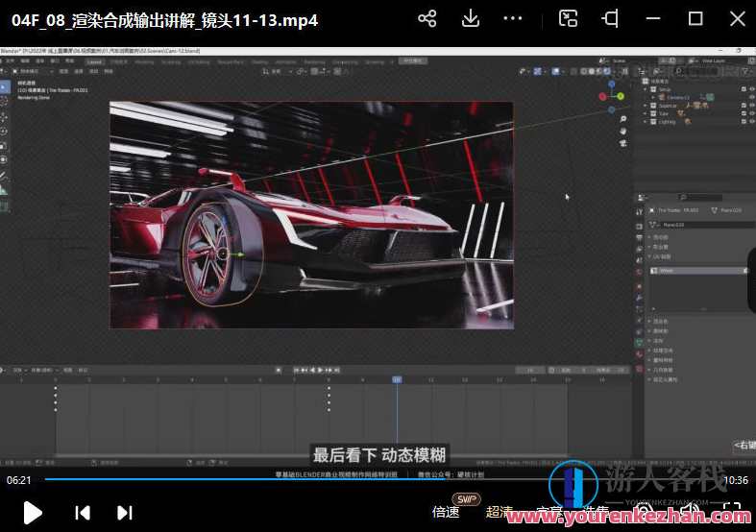Click the viewport pan hand icon
The height and width of the screenshot is (532, 756).
[622, 131]
